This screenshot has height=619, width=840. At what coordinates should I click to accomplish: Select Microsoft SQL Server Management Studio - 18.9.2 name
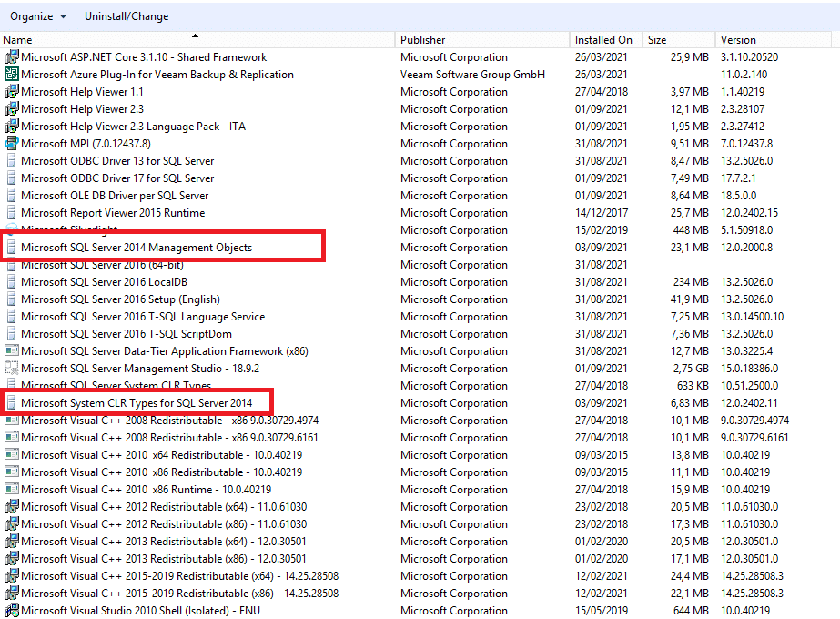click(140, 368)
